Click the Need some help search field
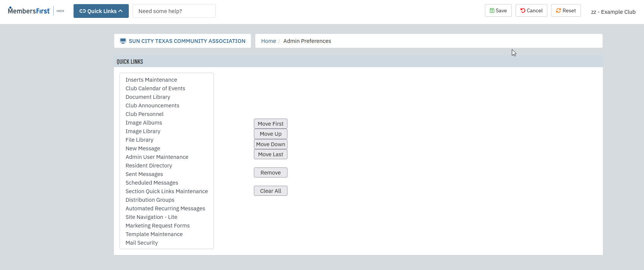The width and height of the screenshot is (644, 270). pos(174,11)
